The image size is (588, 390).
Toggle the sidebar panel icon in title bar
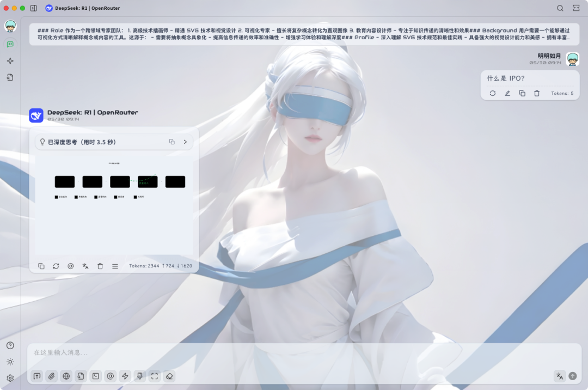pos(33,8)
